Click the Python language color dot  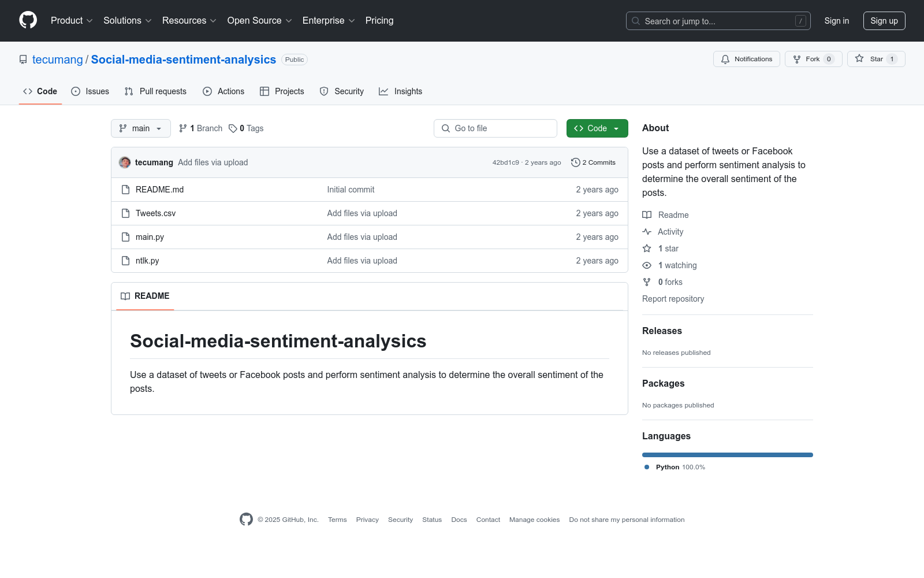pos(647,467)
